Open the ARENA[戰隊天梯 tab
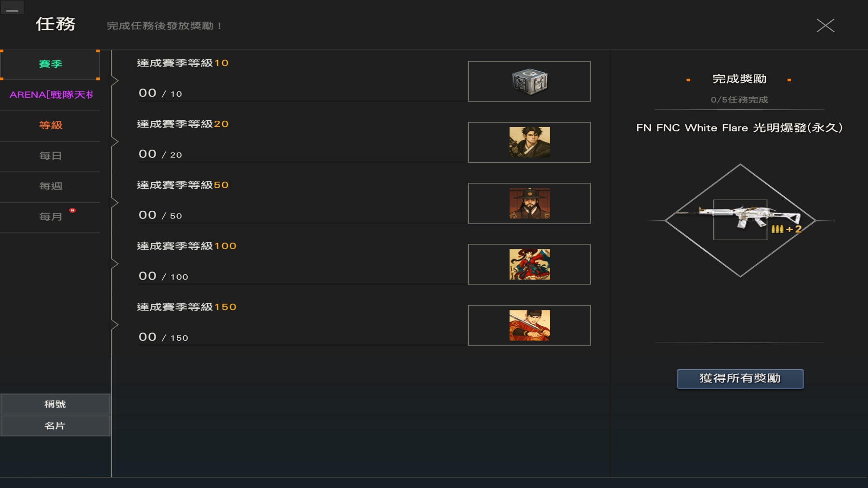The width and height of the screenshot is (868, 488). click(x=50, y=95)
